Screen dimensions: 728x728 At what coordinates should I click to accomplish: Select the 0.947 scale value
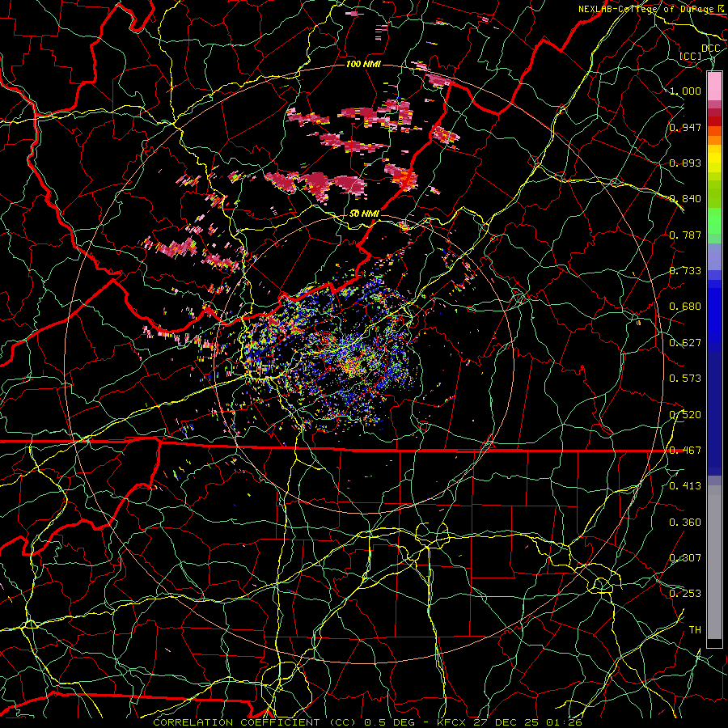tap(685, 127)
